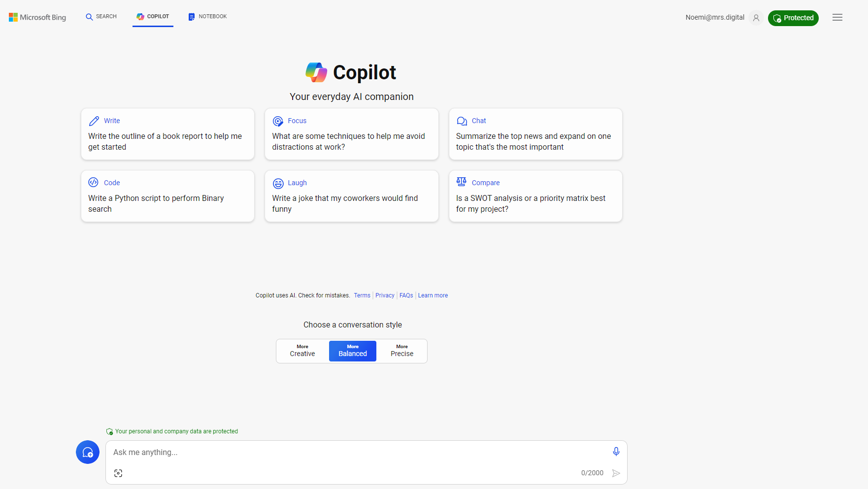Select More Precise conversation style
Image resolution: width=868 pixels, height=489 pixels.
coord(402,351)
